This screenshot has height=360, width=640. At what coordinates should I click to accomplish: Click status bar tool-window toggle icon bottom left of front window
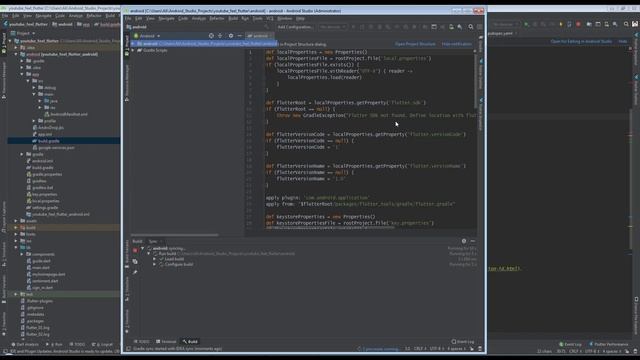point(128,349)
